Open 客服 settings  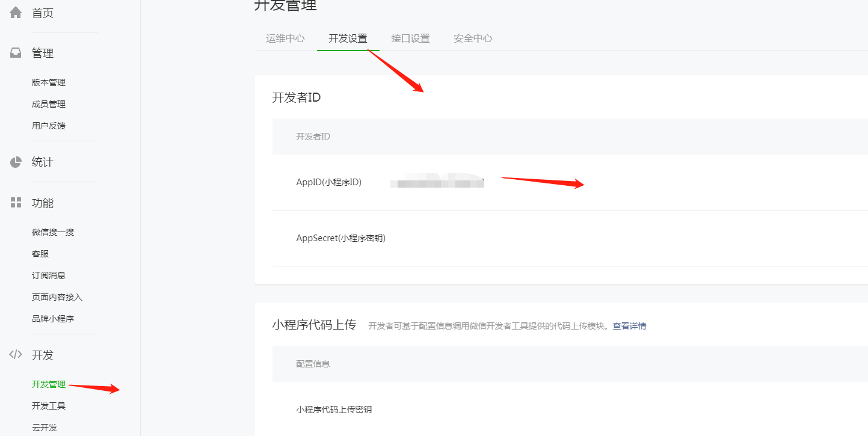pyautogui.click(x=40, y=254)
